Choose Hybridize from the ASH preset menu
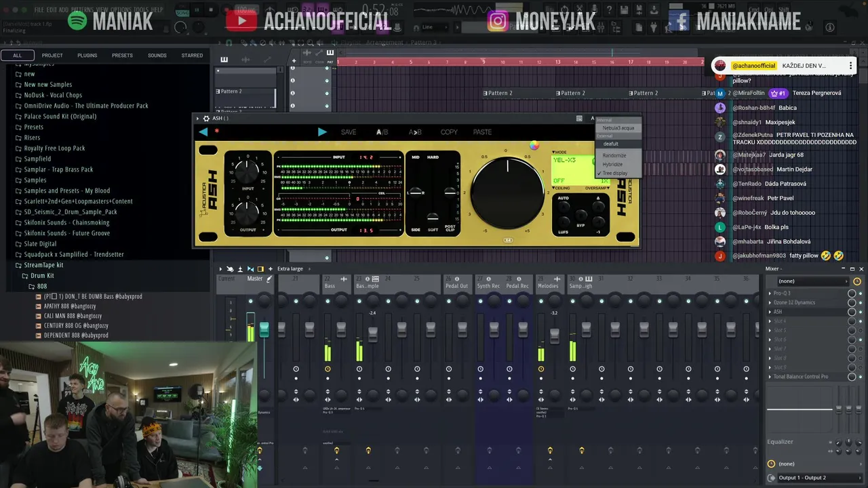The height and width of the screenshot is (488, 868). 612,164
